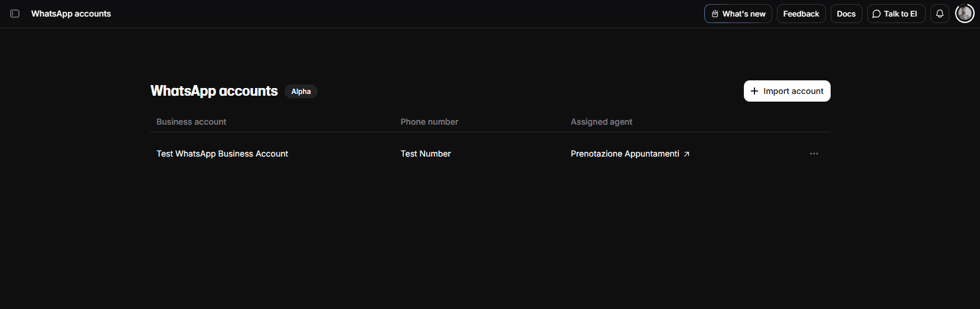Click the What's new button
Screen dimensions: 980x309
point(738,14)
